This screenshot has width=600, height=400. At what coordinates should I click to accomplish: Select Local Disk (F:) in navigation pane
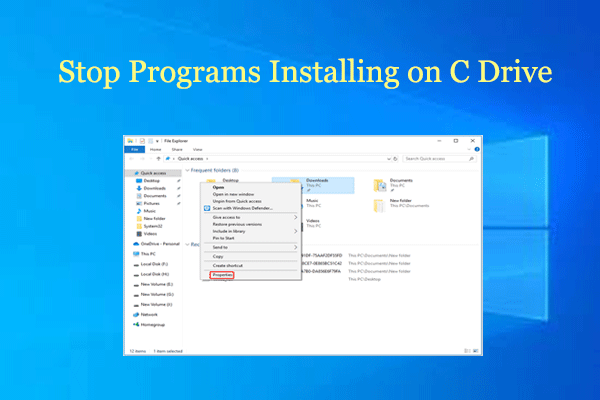[154, 264]
